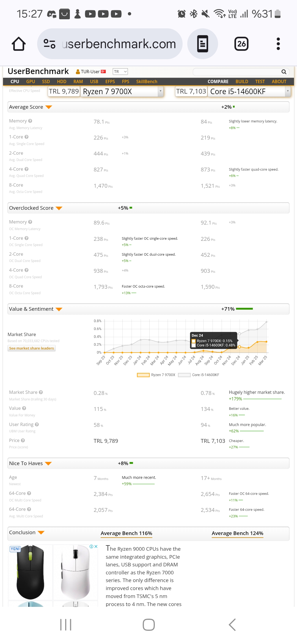Viewport: 297px width, 644px height.
Task: Click the help icon beside User Rating
Action: click(x=37, y=424)
